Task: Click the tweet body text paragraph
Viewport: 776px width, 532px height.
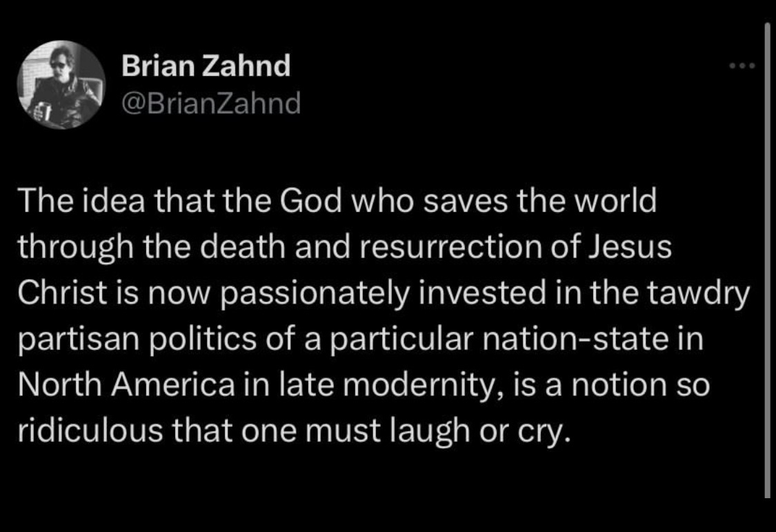Action: [x=384, y=315]
